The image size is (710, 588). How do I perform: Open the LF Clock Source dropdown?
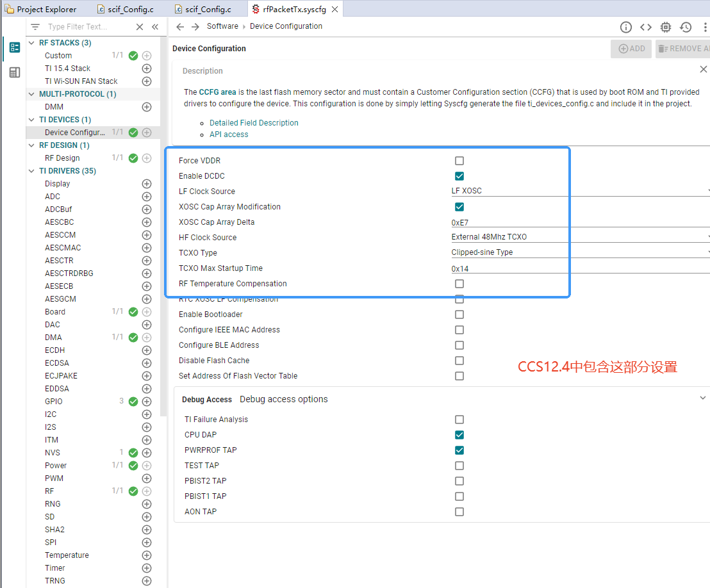click(x=580, y=191)
